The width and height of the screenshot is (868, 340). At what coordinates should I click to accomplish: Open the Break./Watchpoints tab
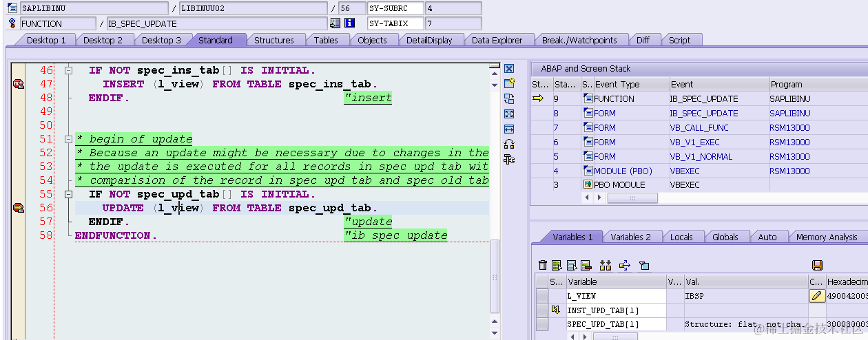(x=579, y=40)
